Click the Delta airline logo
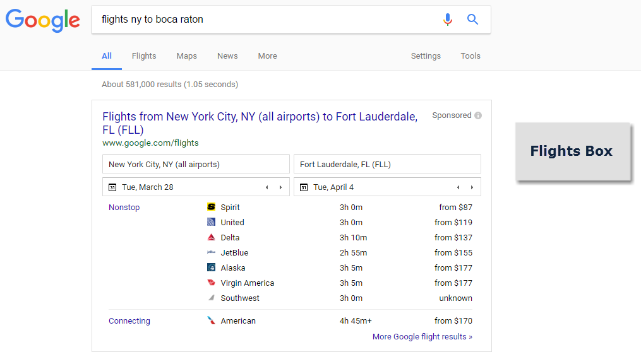 pyautogui.click(x=212, y=237)
